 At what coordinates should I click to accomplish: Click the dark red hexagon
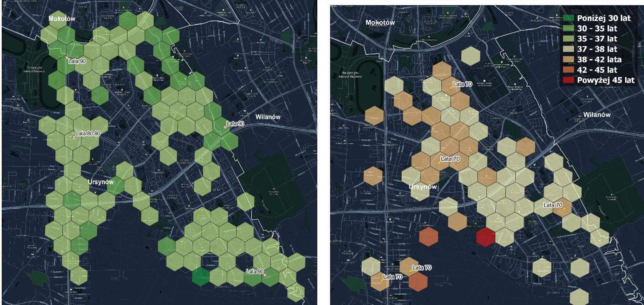(486, 237)
